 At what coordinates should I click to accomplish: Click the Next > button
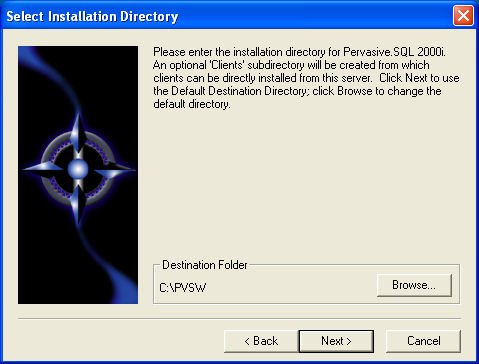(336, 341)
